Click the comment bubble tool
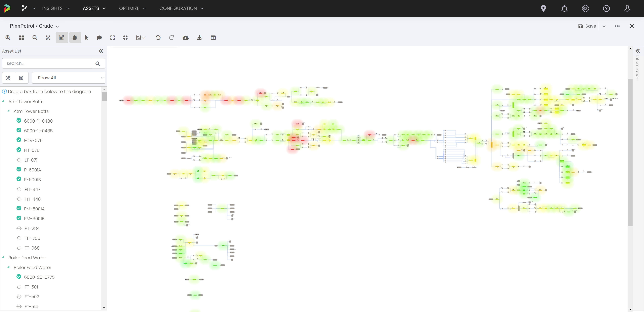644x312 pixels. point(99,38)
